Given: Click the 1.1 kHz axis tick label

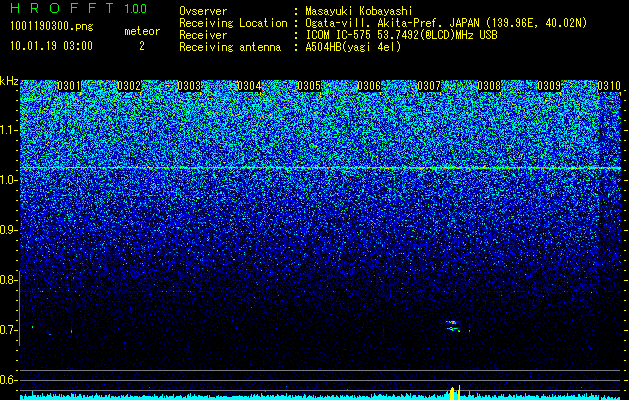Looking at the screenshot, I should click(9, 130).
